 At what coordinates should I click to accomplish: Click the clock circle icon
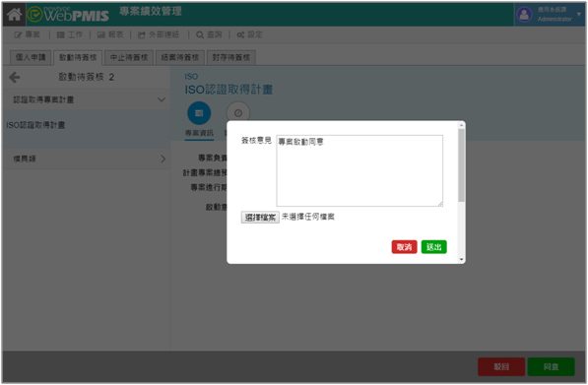pyautogui.click(x=238, y=112)
